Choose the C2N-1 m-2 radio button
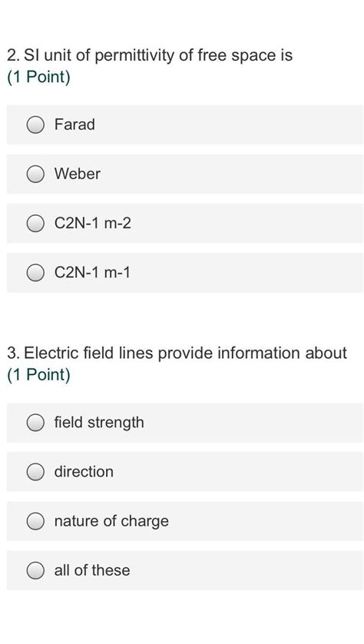Viewport: 364px width, 644px height. click(35, 224)
